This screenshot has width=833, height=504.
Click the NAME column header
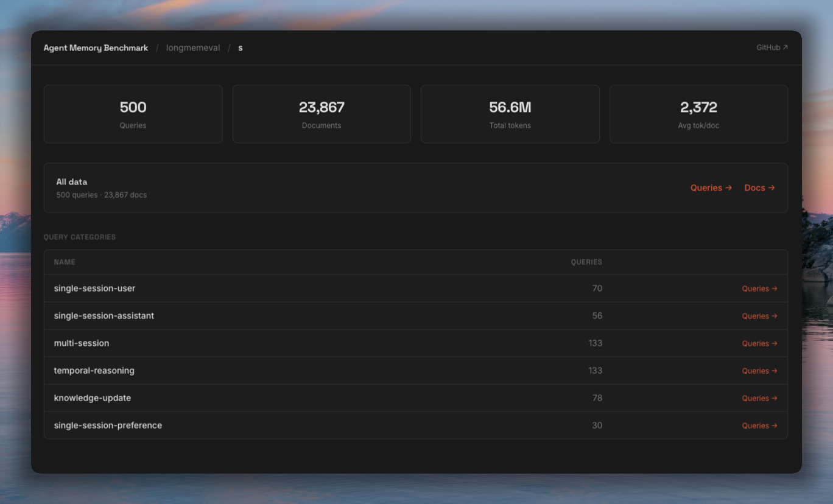click(x=65, y=262)
